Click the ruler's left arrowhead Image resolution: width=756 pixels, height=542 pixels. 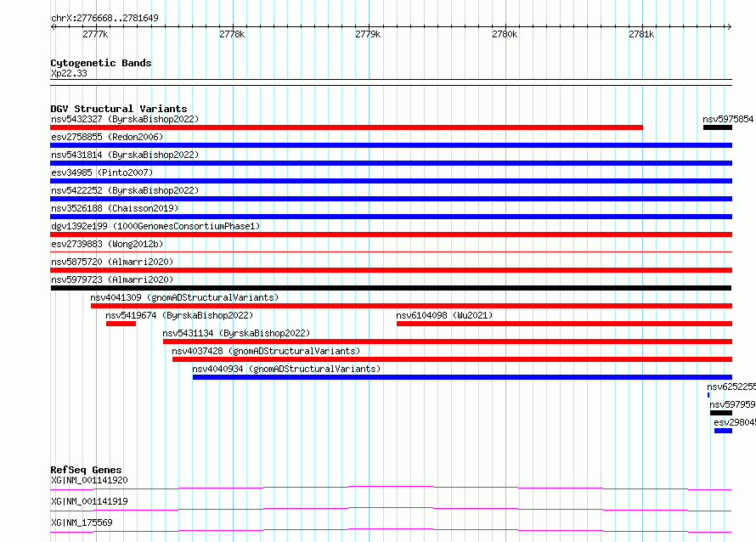click(x=53, y=26)
